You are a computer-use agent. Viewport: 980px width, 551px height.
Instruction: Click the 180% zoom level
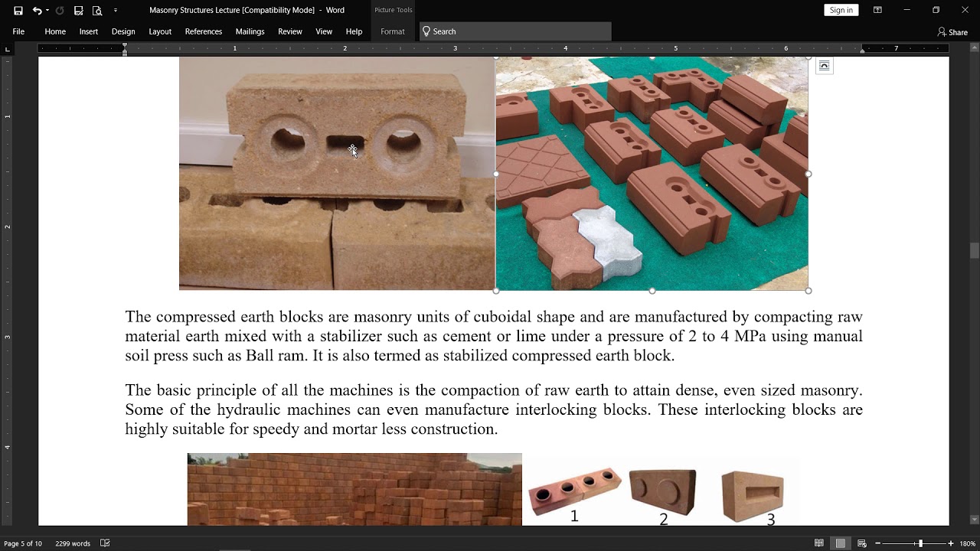967,543
